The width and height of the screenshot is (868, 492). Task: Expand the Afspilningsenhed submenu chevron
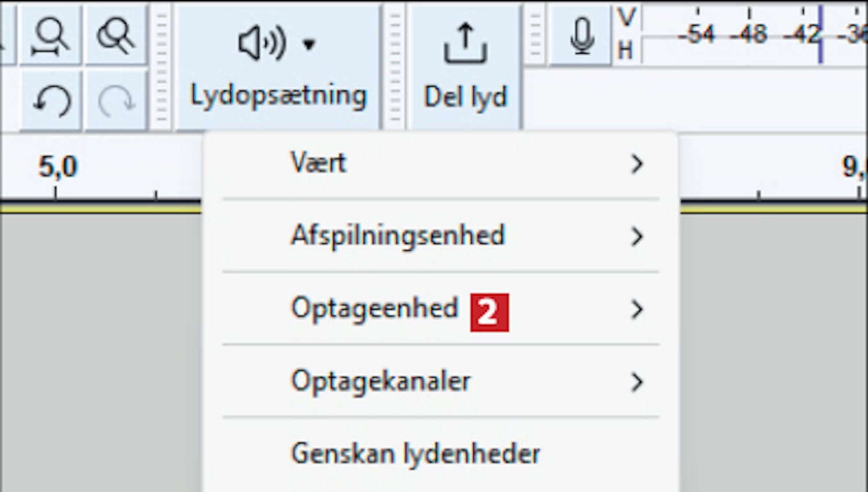[637, 236]
